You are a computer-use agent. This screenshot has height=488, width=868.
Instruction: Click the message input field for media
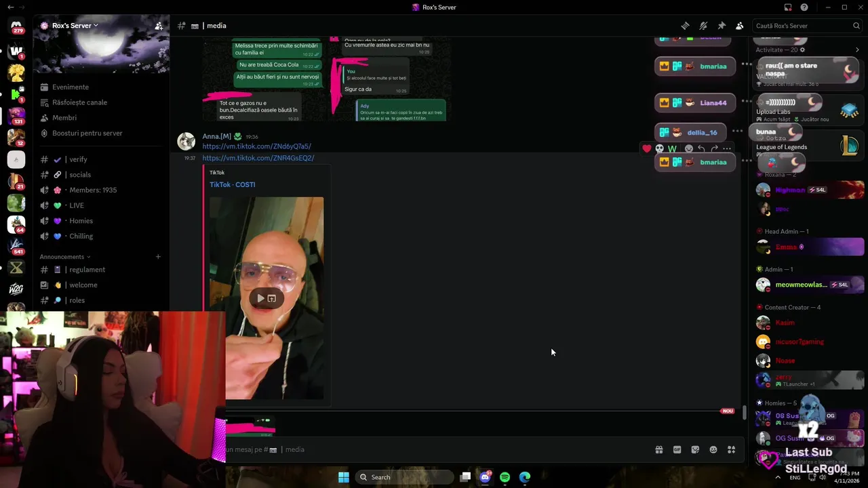click(434, 449)
